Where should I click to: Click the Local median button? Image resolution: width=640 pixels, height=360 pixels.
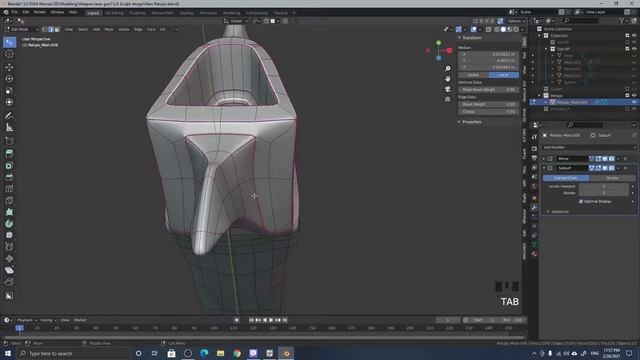(504, 75)
